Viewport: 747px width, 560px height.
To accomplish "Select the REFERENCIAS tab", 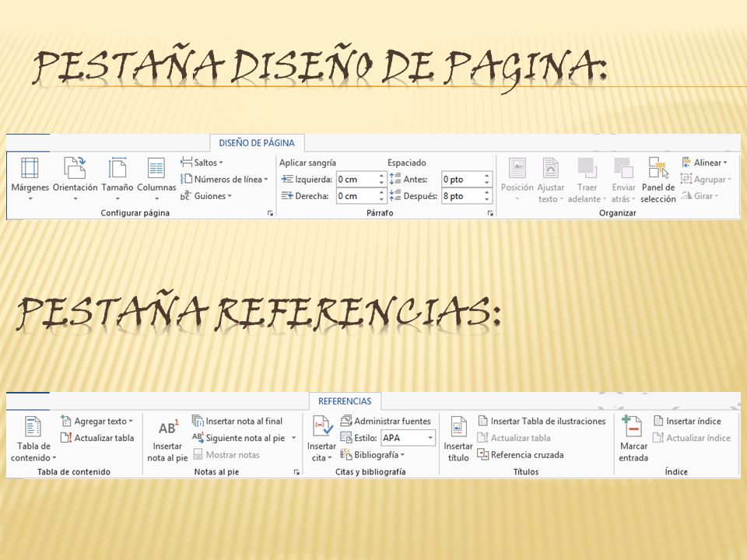I will click(x=345, y=401).
